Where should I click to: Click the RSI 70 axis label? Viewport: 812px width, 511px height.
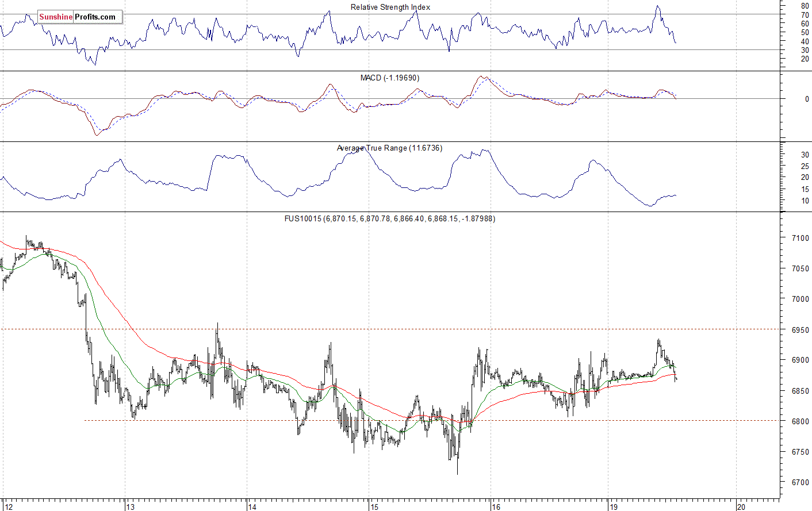(805, 15)
